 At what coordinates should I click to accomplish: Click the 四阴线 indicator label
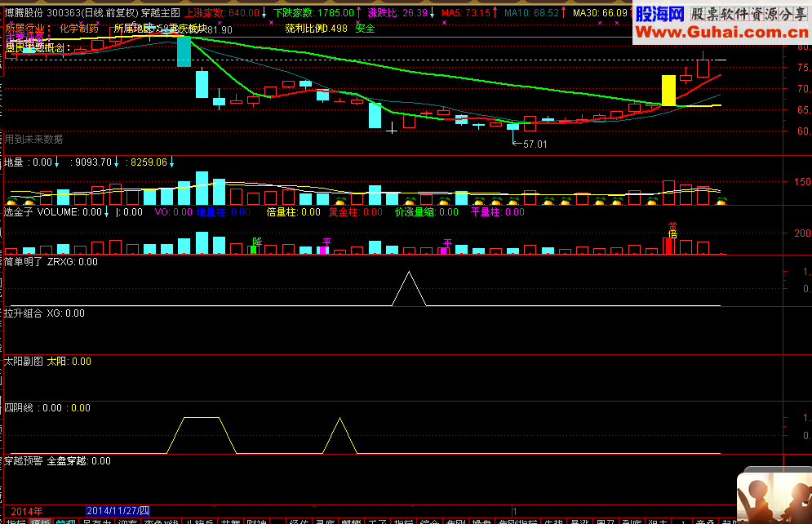click(x=19, y=408)
